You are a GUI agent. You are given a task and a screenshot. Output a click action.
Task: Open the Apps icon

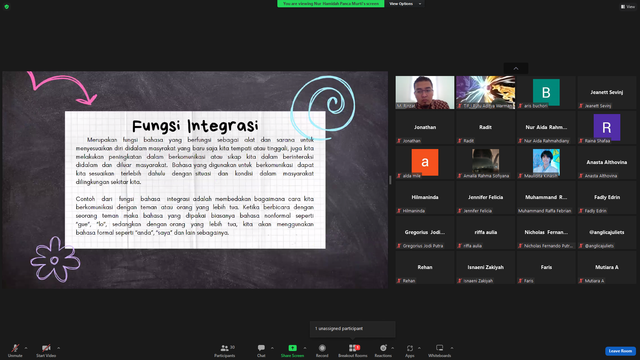[410, 348]
